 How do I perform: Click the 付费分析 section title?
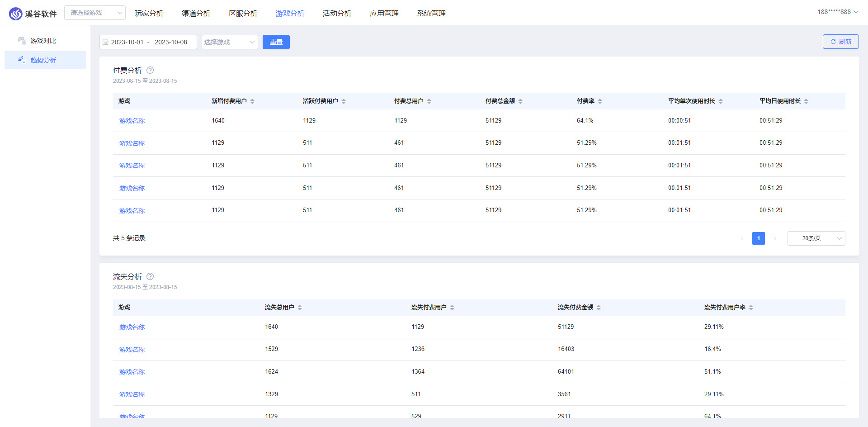pyautogui.click(x=127, y=70)
